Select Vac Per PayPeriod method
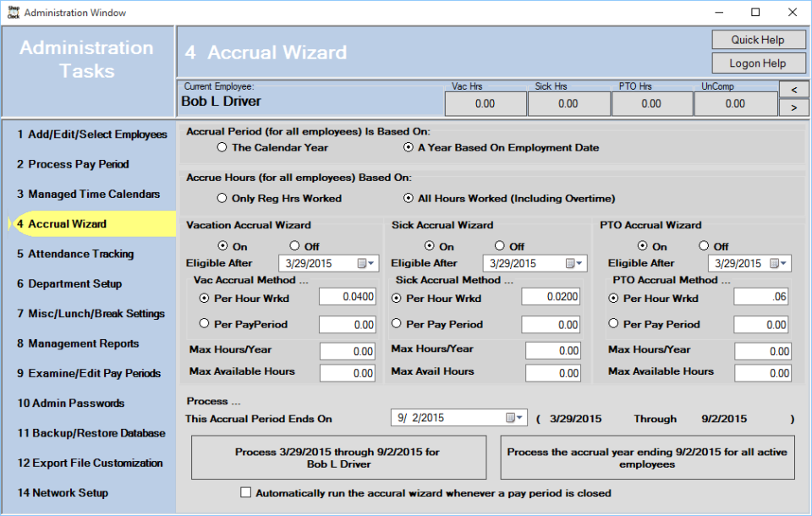 point(204,323)
